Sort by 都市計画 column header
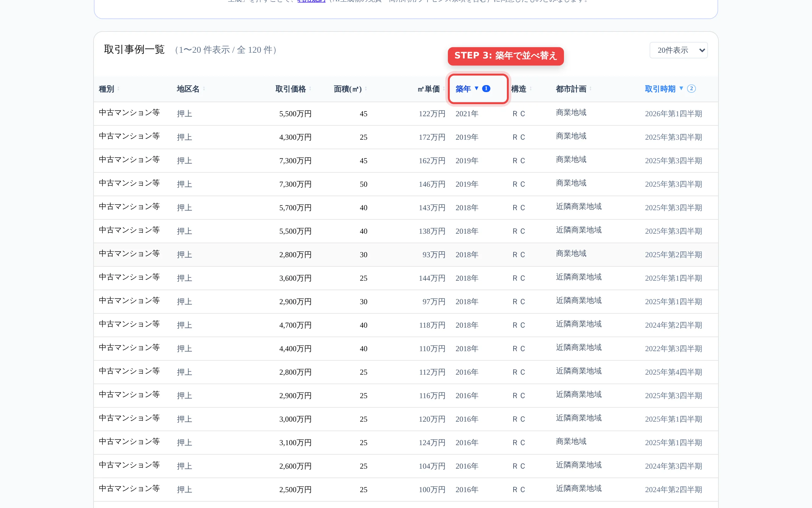The image size is (812, 508). click(x=573, y=89)
